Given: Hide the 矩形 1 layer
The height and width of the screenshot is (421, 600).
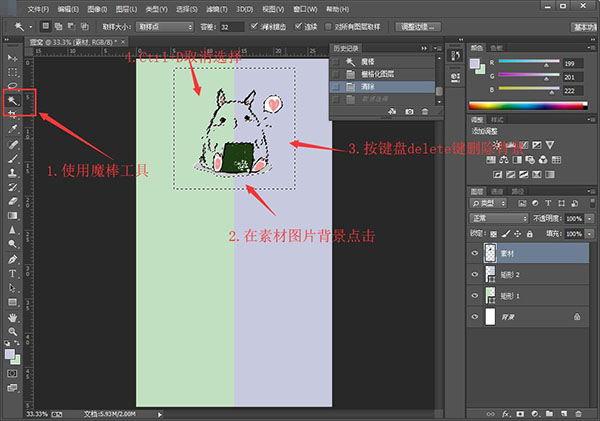Looking at the screenshot, I should (474, 295).
